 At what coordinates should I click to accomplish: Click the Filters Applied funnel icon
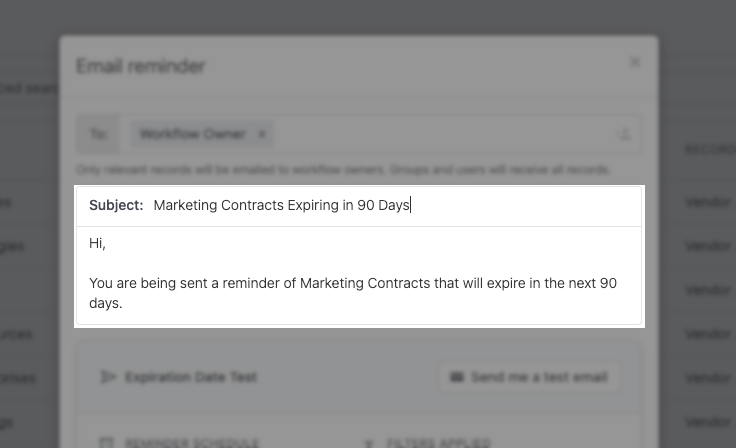(369, 443)
